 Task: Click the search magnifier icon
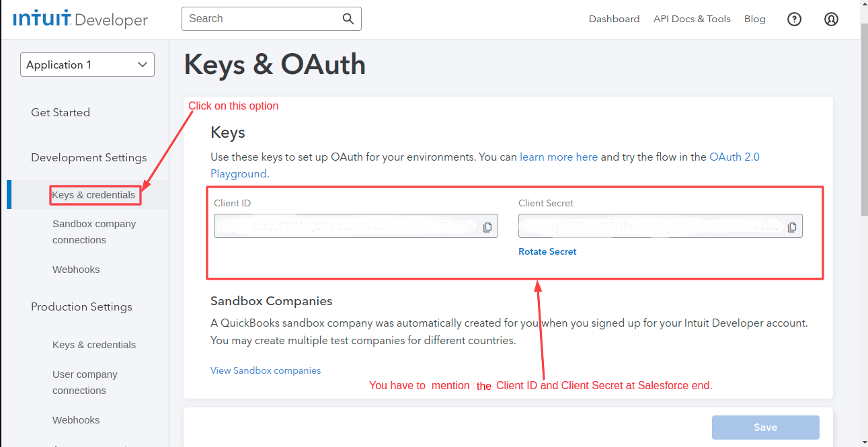(x=348, y=19)
